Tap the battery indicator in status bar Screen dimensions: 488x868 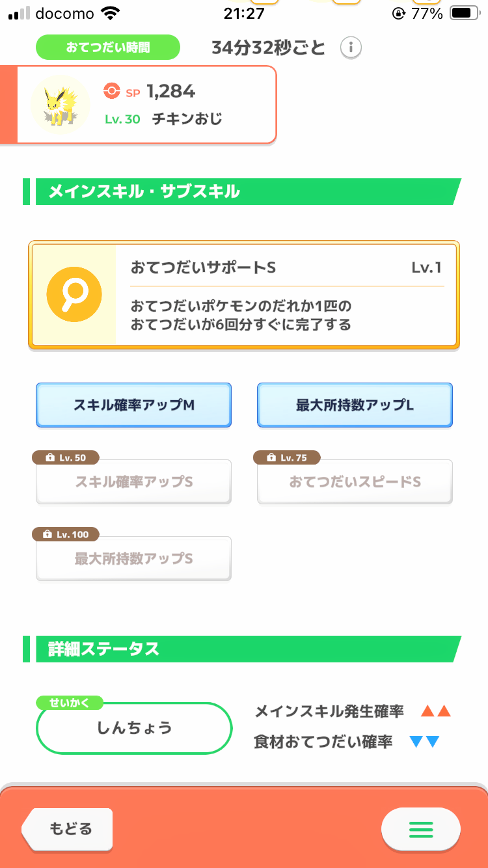pos(463,13)
